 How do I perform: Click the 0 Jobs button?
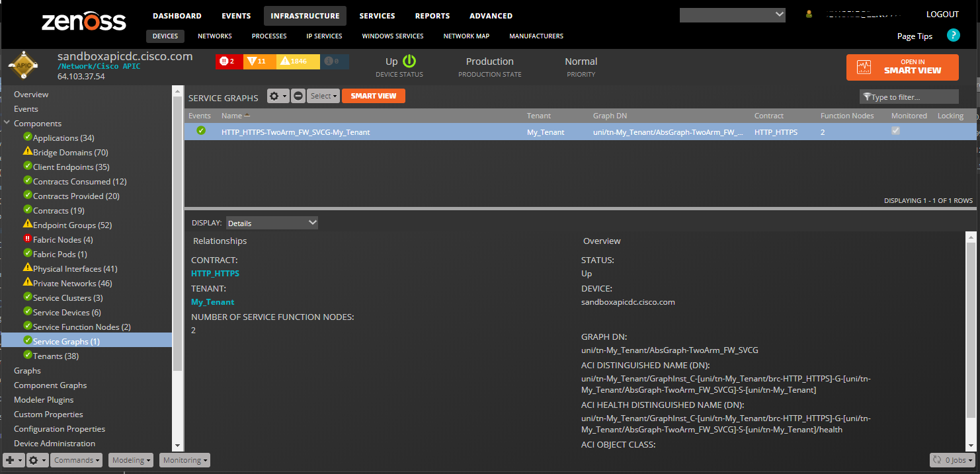[953, 460]
